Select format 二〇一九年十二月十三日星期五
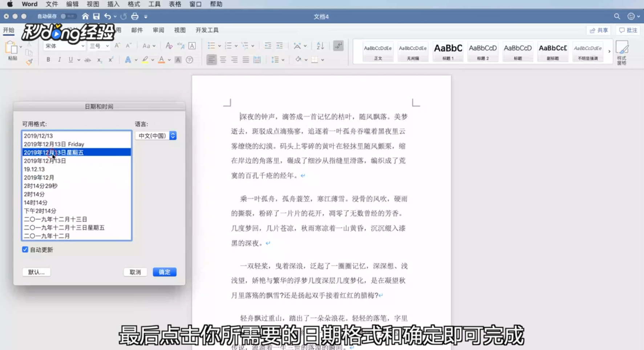The width and height of the screenshot is (644, 350). pyautogui.click(x=77, y=228)
